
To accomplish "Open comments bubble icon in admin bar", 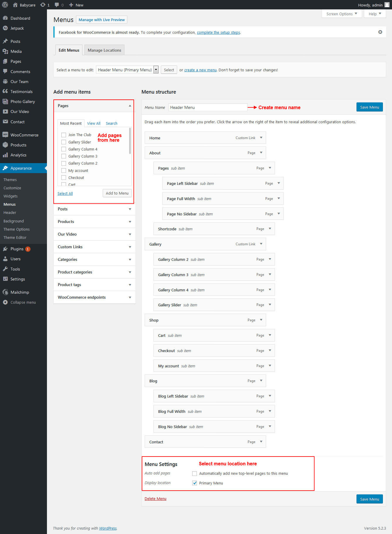I will click(x=57, y=5).
